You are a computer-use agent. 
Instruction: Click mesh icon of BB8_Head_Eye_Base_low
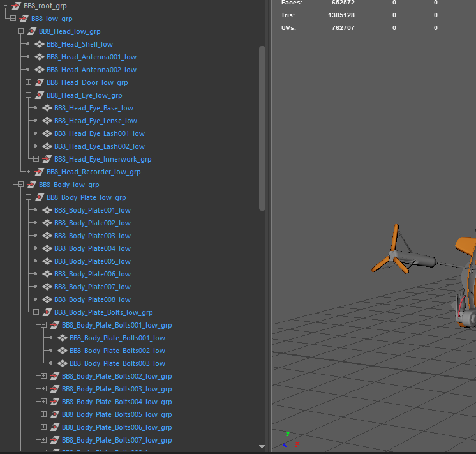click(47, 108)
